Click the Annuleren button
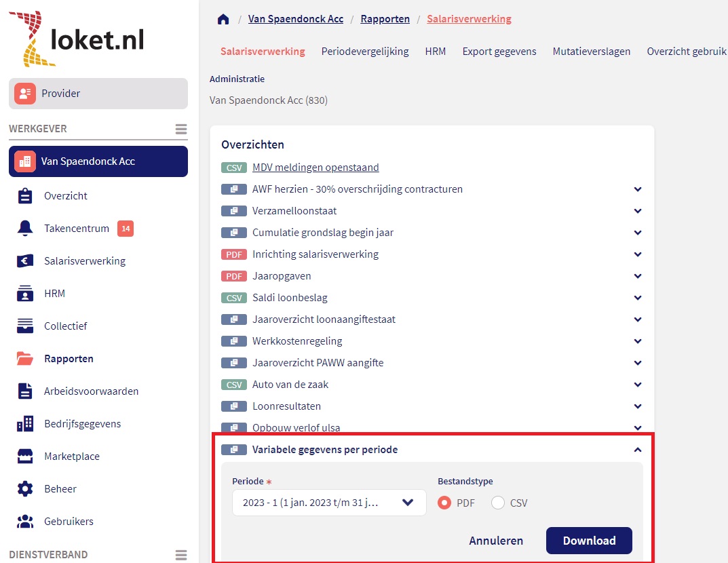 point(496,541)
